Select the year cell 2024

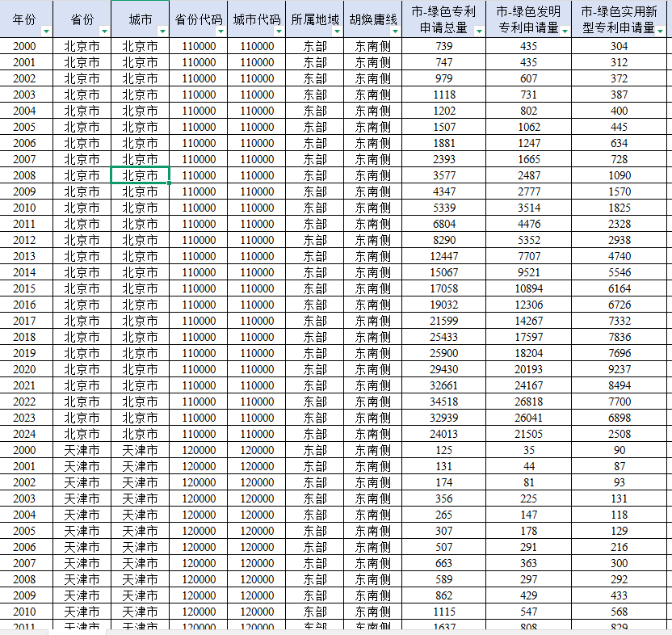click(24, 434)
